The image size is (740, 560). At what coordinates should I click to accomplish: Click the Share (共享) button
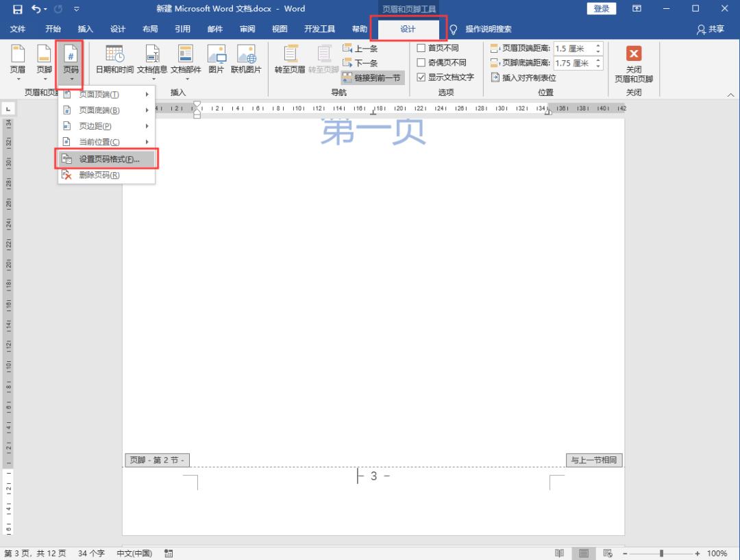coord(711,29)
